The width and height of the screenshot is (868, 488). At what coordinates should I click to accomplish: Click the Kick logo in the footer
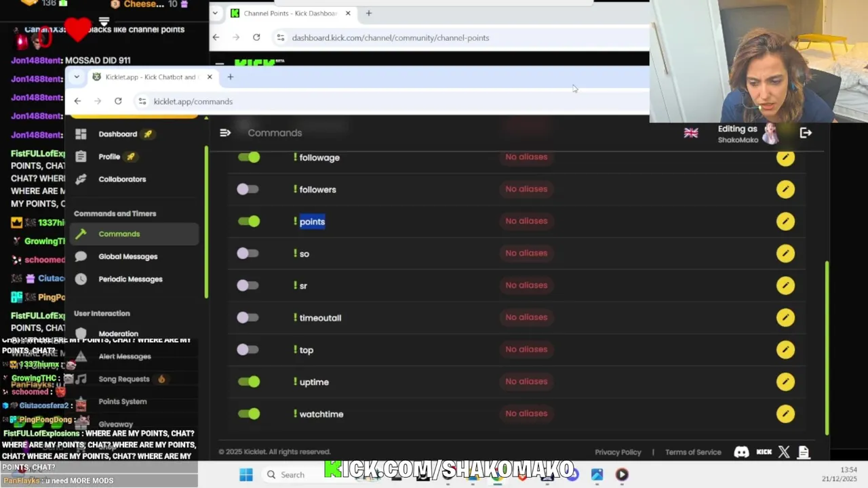point(764,452)
